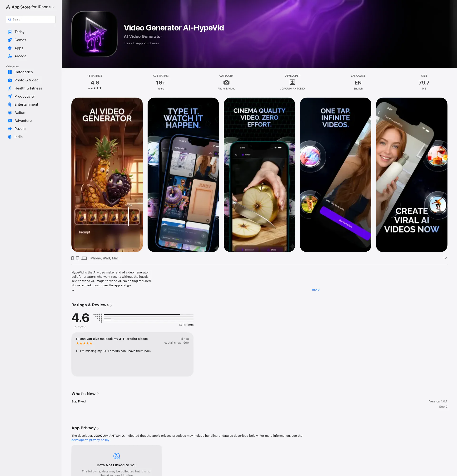Open the Categories grid icon
The width and height of the screenshot is (457, 476).
click(x=10, y=72)
